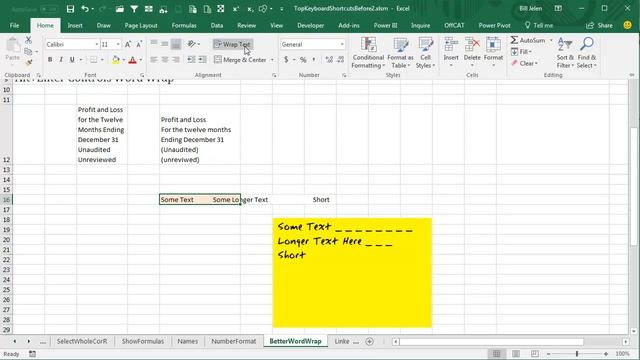The width and height of the screenshot is (640, 360).
Task: Toggle Italic formatting
Action: (61, 60)
